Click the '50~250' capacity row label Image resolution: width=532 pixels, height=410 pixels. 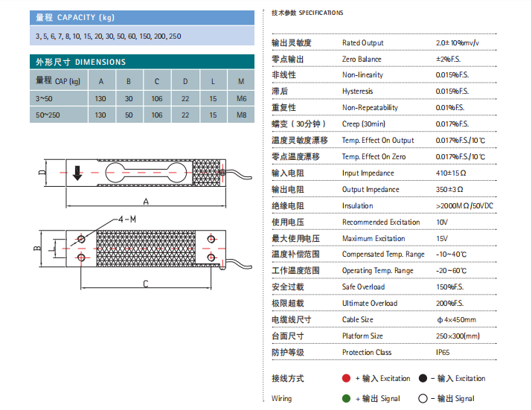(x=48, y=115)
